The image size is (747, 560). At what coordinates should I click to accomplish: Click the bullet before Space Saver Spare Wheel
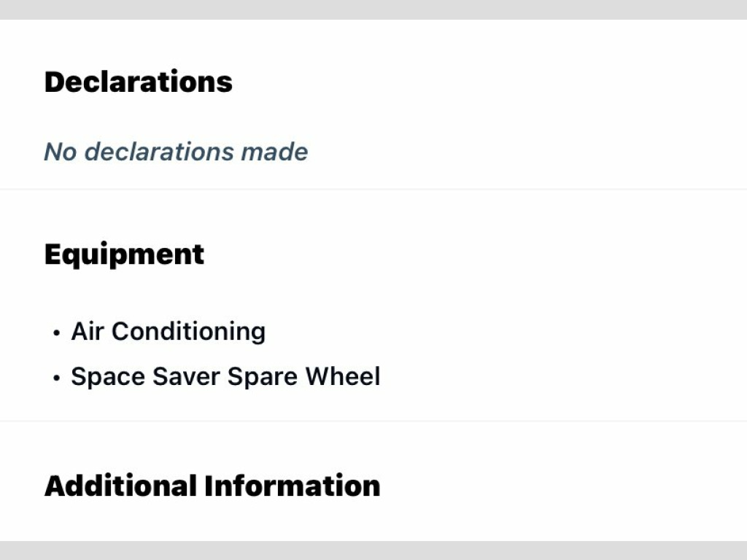[56, 378]
